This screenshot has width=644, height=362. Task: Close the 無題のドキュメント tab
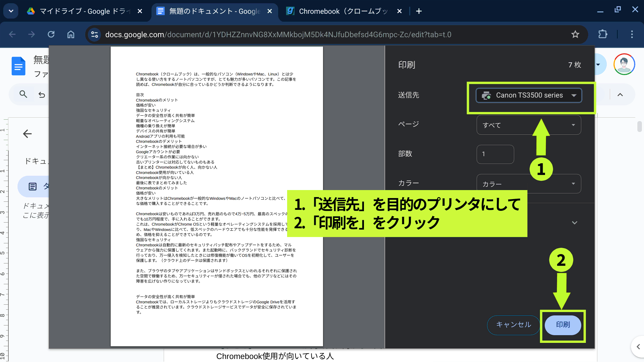pos(270,11)
